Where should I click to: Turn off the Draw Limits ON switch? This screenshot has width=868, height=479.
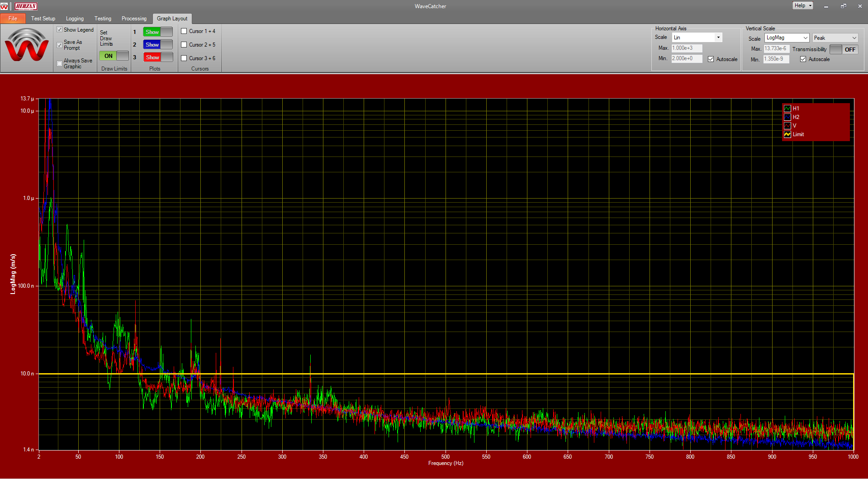pos(114,56)
